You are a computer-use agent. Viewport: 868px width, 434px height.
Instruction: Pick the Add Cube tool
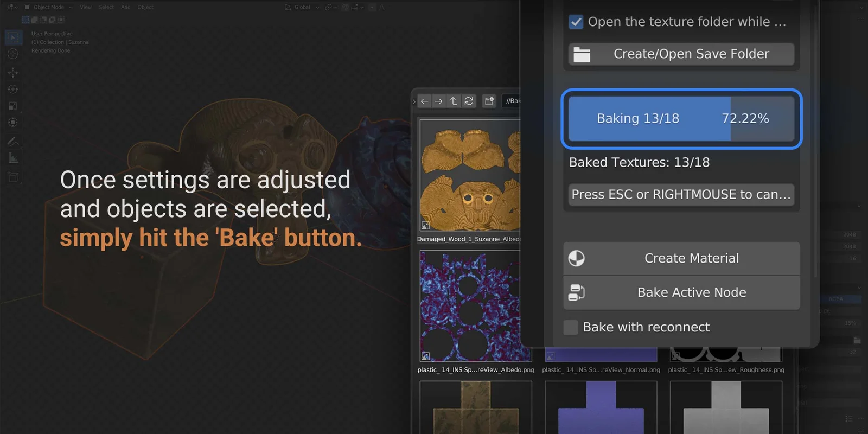[13, 177]
